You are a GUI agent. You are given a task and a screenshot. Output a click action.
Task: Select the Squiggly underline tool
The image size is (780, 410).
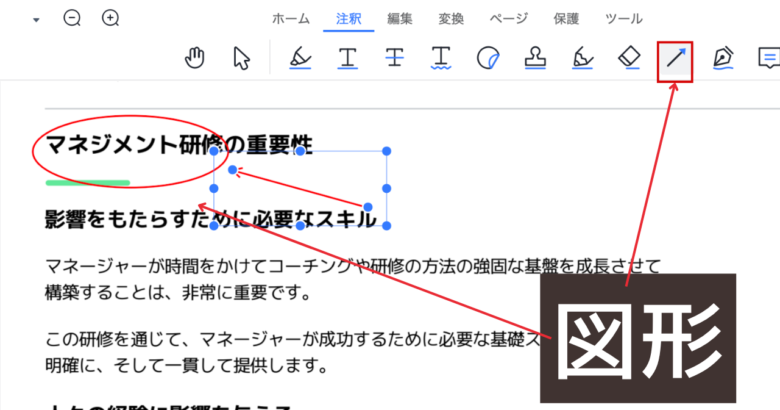[441, 59]
